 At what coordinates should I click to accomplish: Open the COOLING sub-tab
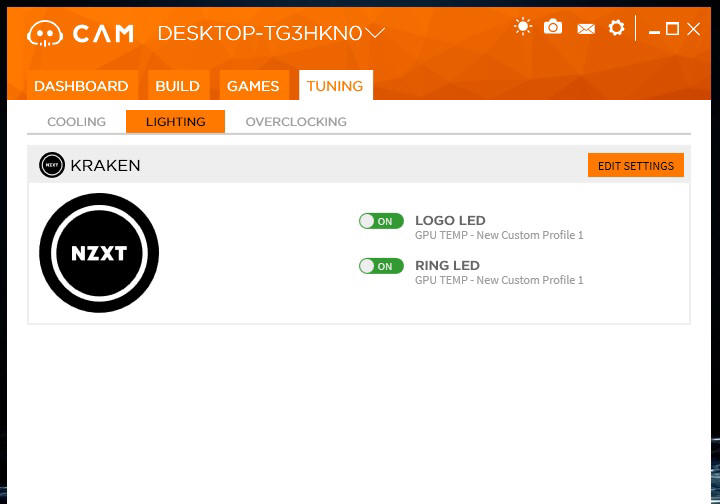77,122
